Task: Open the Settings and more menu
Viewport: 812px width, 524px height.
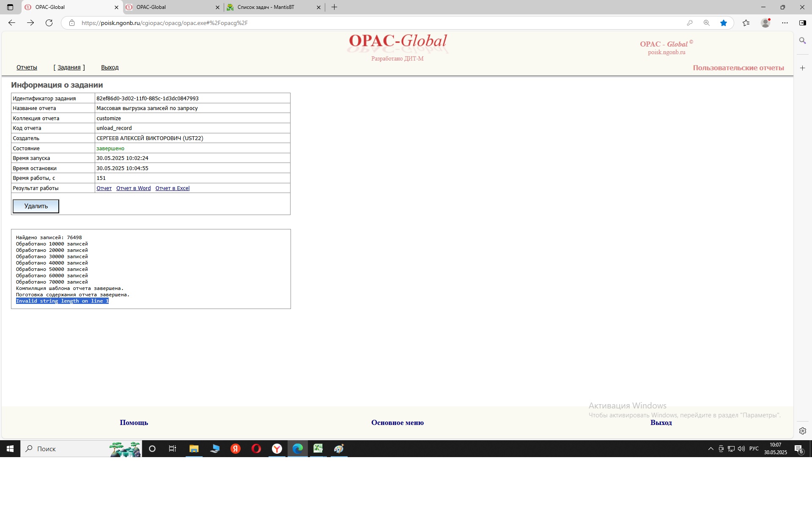Action: click(785, 23)
